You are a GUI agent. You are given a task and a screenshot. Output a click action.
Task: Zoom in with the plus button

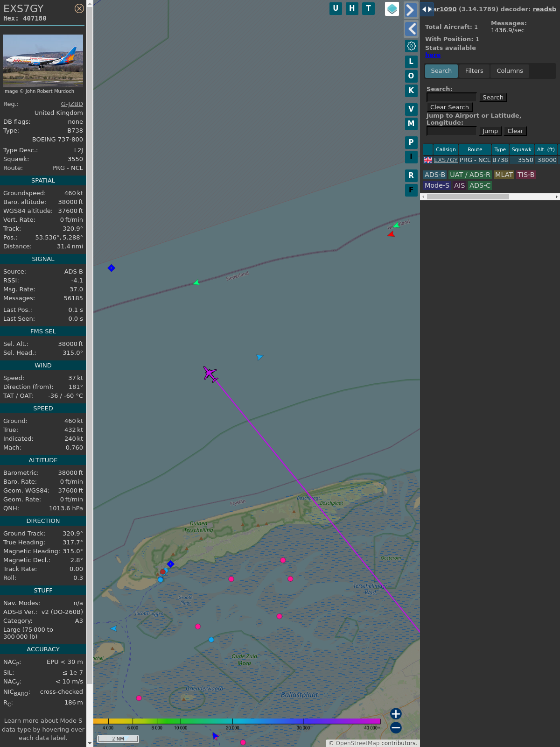pos(396,713)
